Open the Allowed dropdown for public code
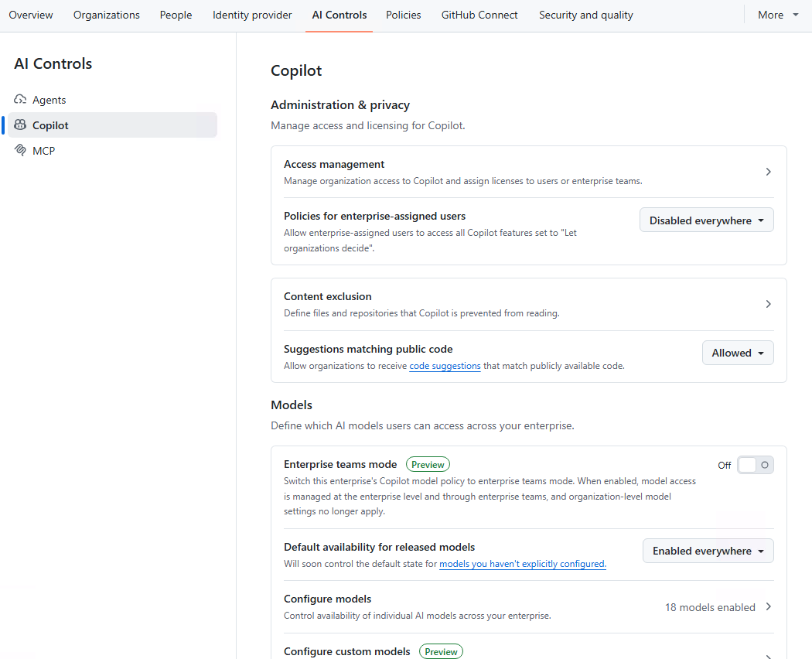The width and height of the screenshot is (812, 659). pos(738,353)
